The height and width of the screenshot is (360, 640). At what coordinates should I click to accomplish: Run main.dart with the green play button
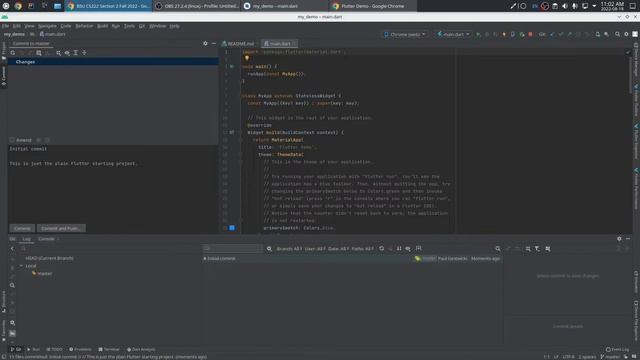[478, 34]
